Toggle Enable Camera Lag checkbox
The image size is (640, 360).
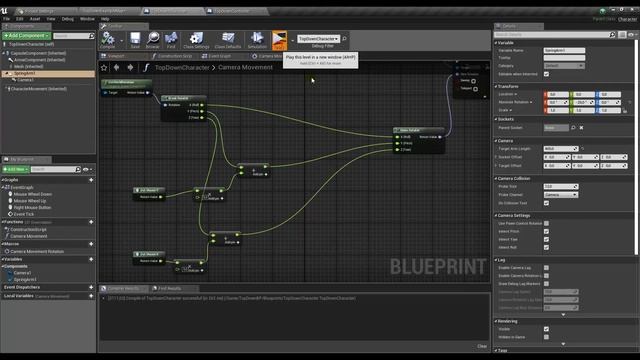coord(547,268)
